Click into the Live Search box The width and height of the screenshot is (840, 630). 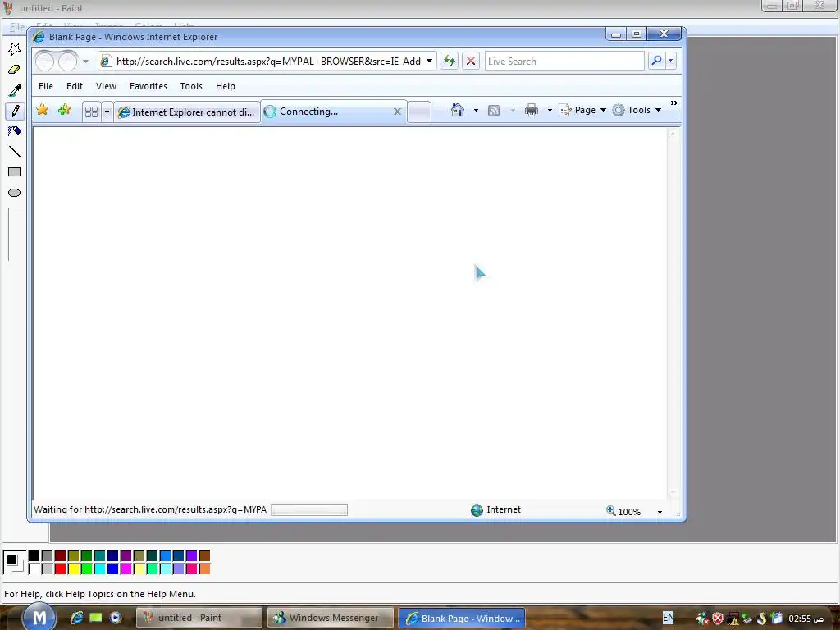coord(564,61)
